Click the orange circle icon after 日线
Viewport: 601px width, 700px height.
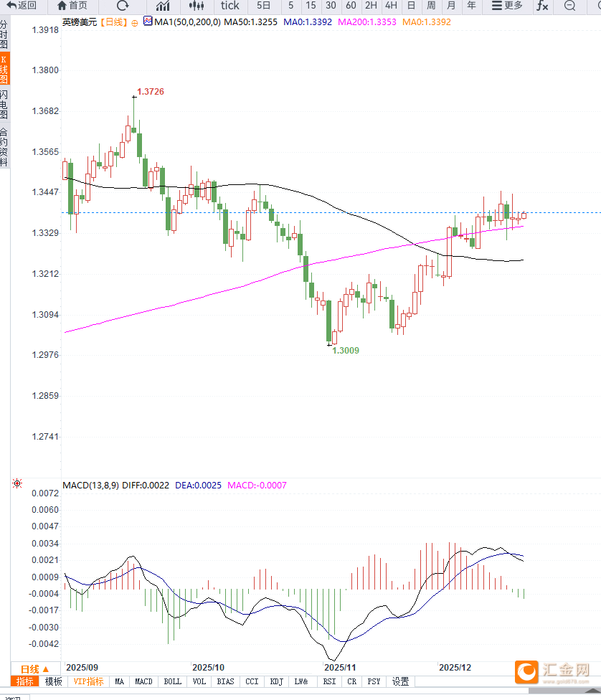(x=134, y=22)
